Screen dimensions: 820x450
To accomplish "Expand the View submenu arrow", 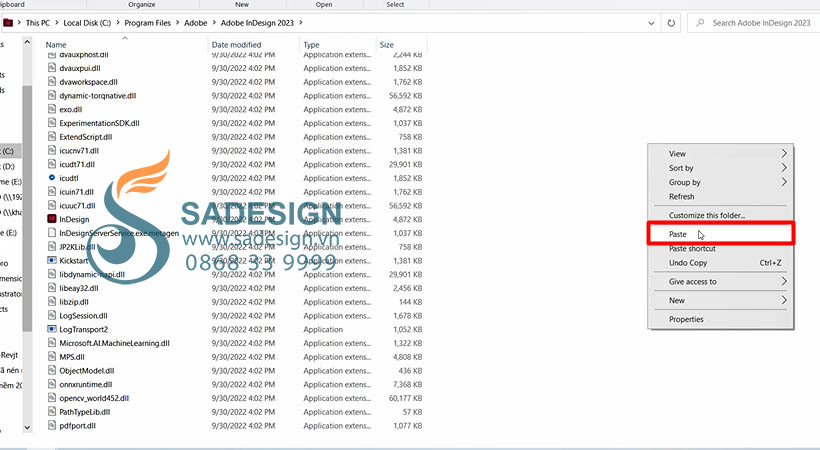I will 783,153.
